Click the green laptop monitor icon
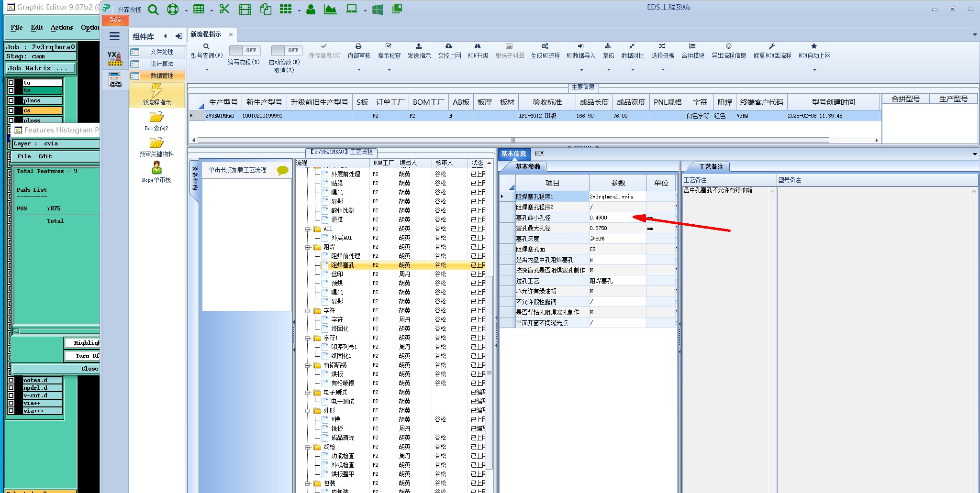This screenshot has width=980, height=493. click(352, 9)
